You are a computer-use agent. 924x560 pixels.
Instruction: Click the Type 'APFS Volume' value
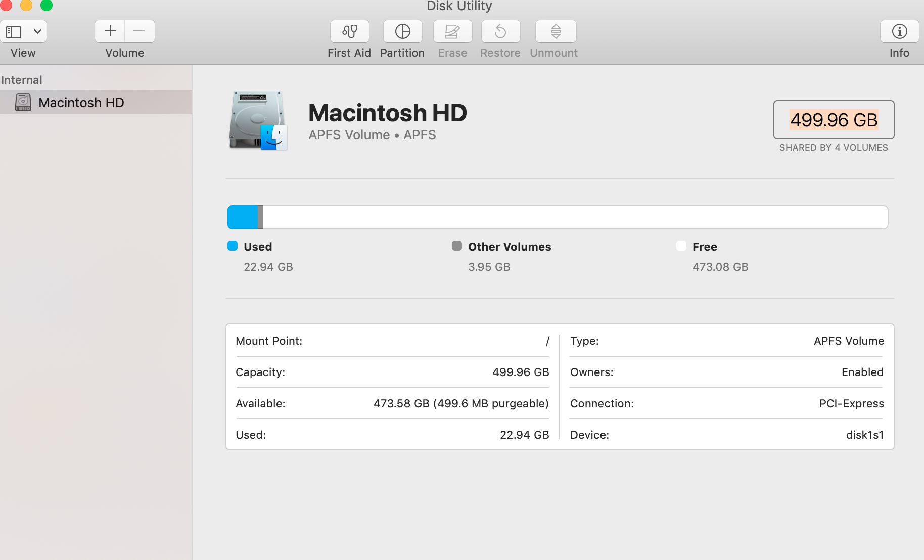click(849, 341)
